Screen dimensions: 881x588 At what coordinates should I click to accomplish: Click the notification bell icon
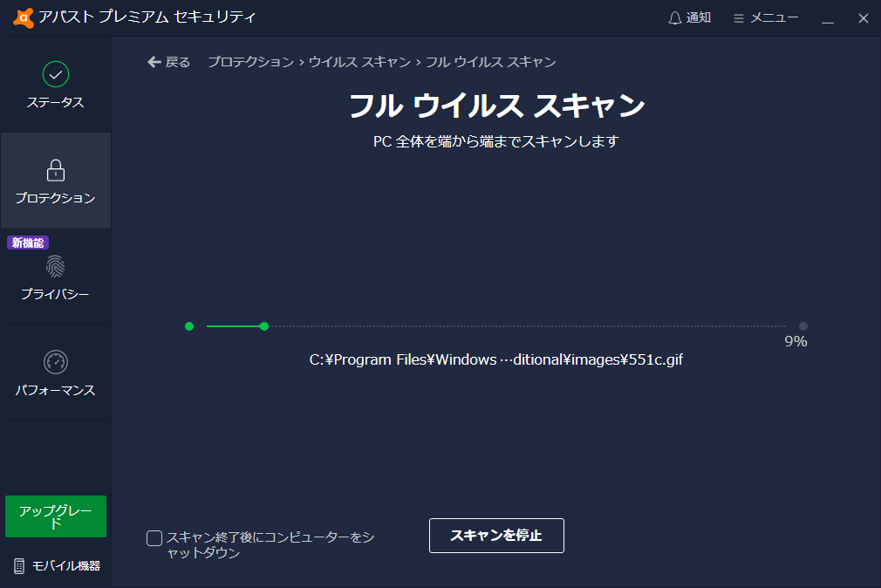coord(675,18)
